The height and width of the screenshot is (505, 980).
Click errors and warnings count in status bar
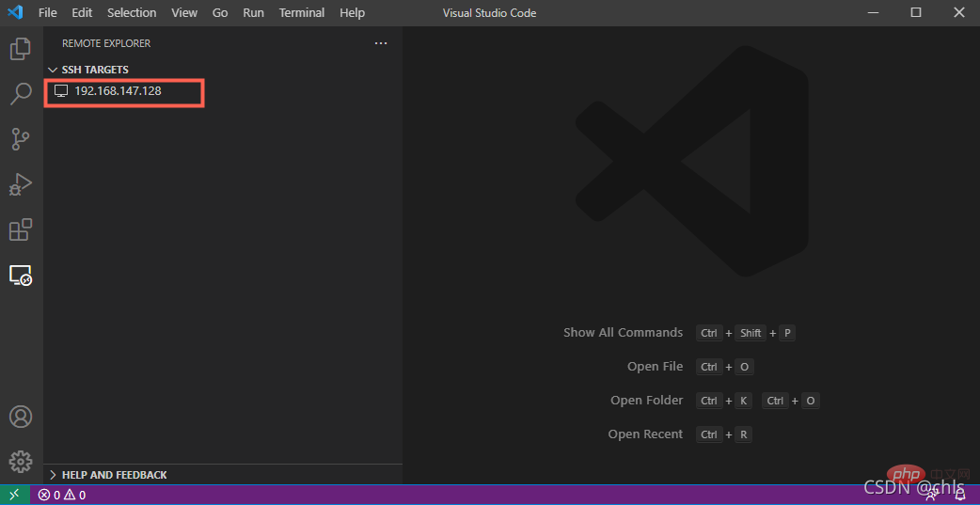62,495
